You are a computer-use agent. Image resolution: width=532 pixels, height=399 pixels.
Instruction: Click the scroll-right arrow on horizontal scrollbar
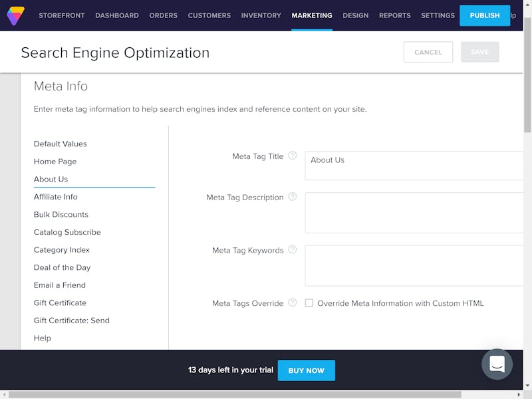click(519, 394)
